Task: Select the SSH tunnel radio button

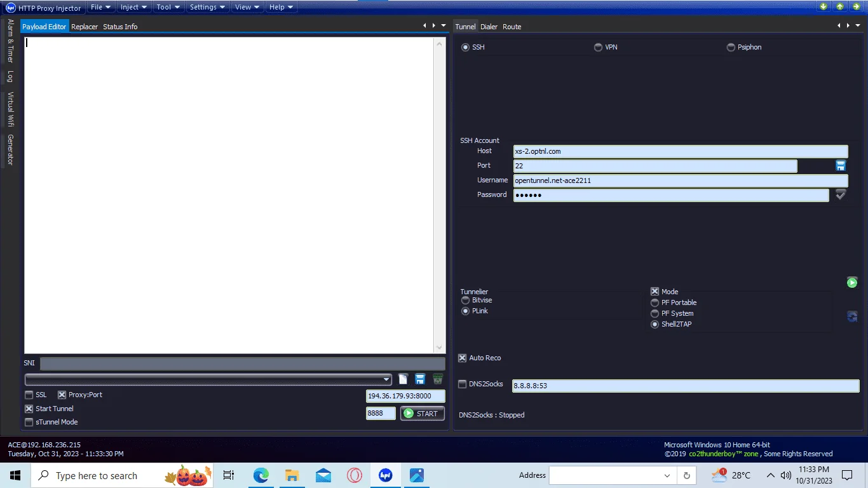Action: [x=465, y=47]
